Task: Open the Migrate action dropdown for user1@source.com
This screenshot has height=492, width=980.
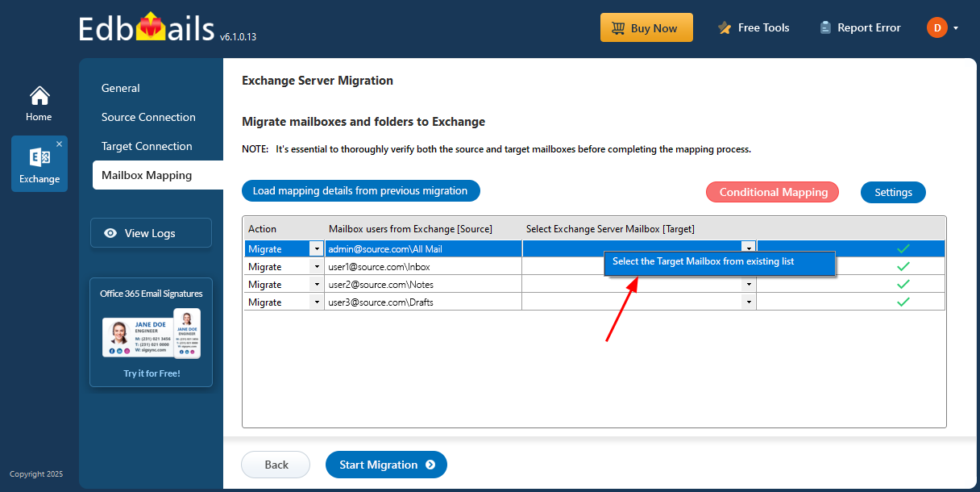Action: [318, 266]
